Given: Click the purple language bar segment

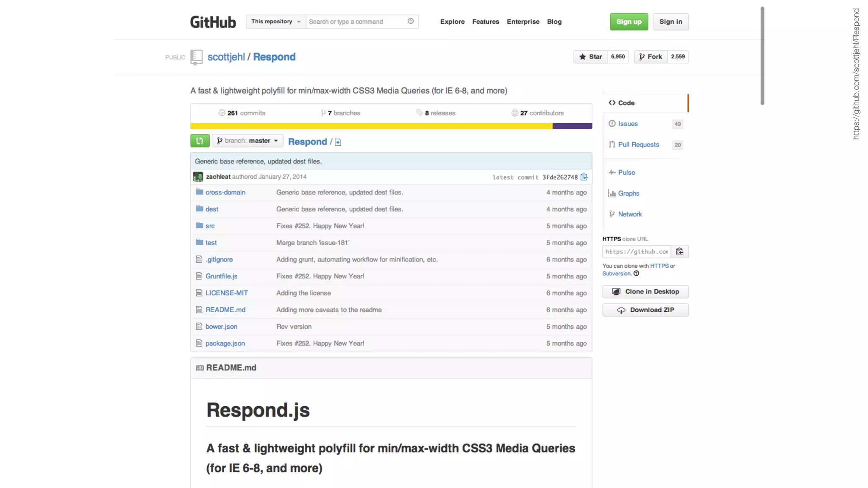Looking at the screenshot, I should click(x=572, y=126).
